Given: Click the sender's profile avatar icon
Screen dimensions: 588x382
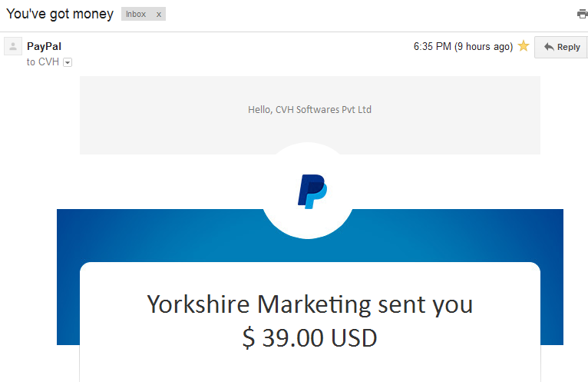Looking at the screenshot, I should coord(13,47).
